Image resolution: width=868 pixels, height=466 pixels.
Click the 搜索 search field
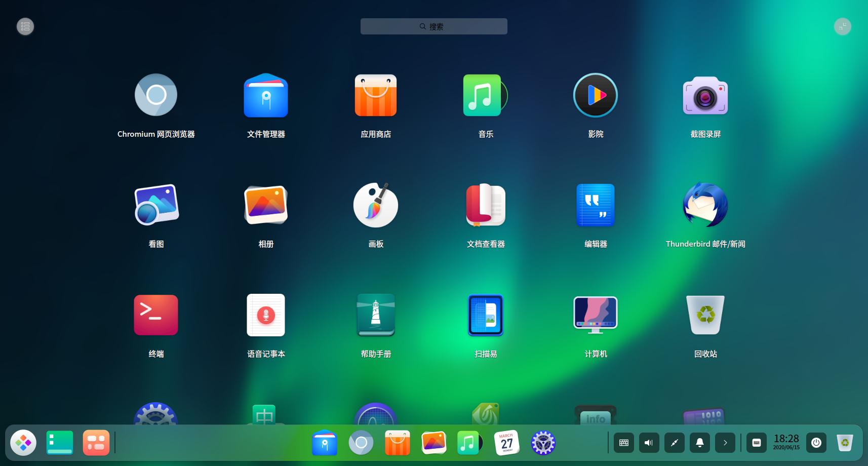pos(433,26)
